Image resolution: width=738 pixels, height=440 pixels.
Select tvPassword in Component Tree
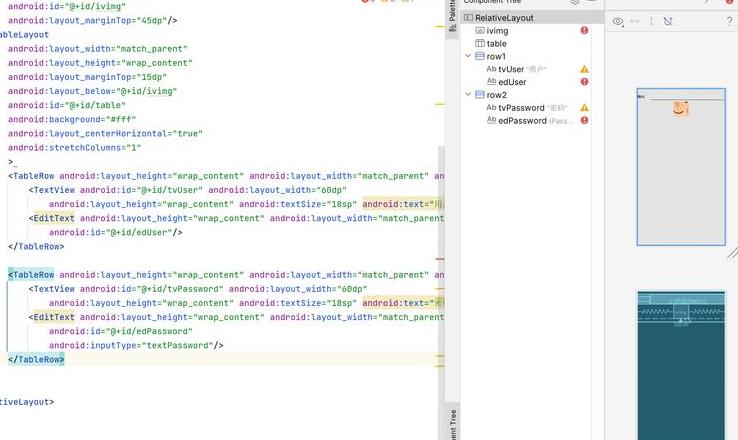coord(521,108)
